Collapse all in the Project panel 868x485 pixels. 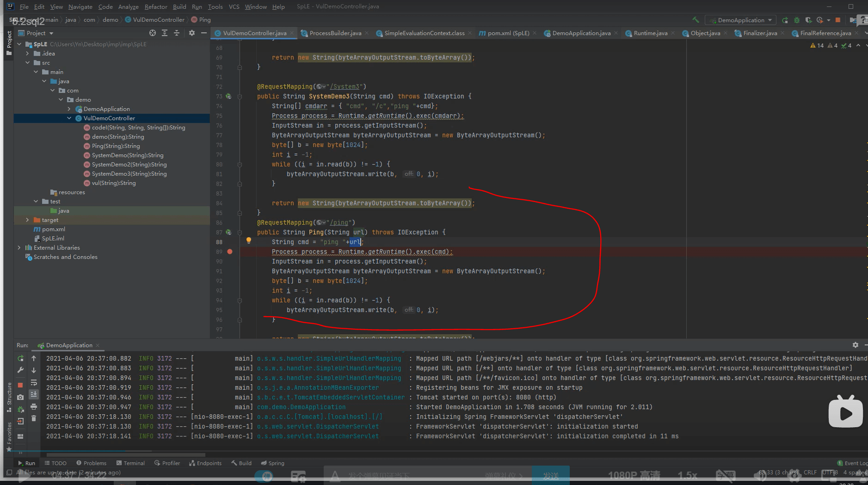click(x=176, y=33)
